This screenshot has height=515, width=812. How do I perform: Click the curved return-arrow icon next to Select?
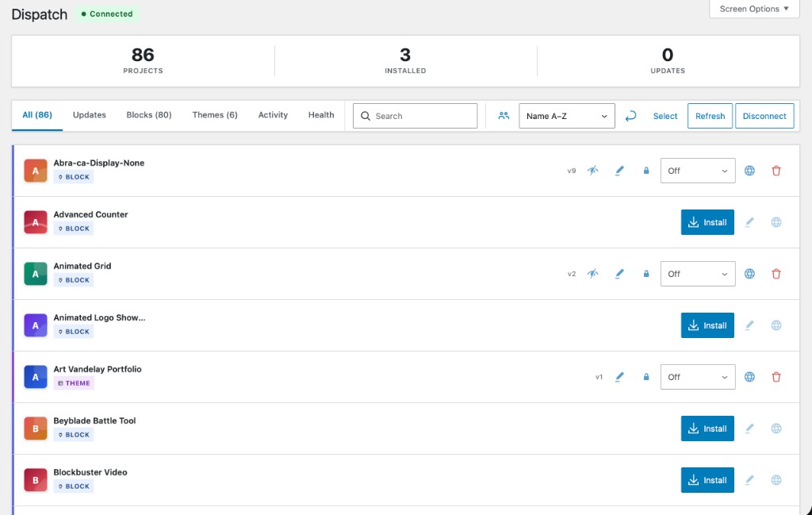tap(630, 116)
